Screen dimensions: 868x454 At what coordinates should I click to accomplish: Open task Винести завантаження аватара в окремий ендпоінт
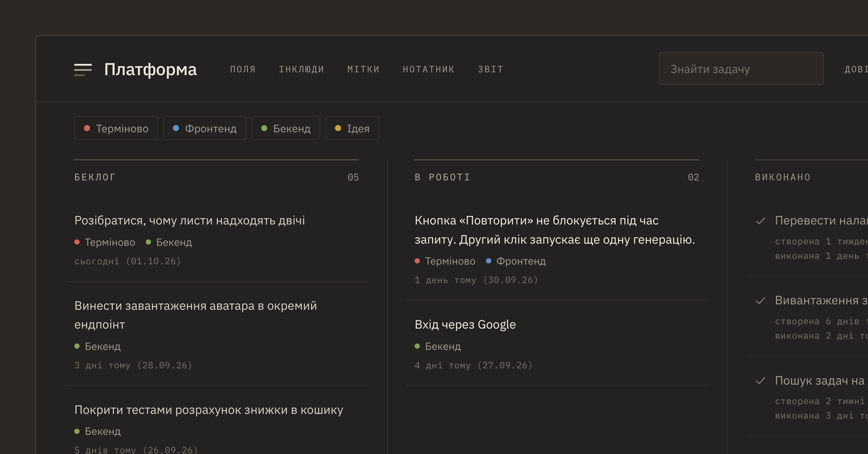tap(196, 315)
